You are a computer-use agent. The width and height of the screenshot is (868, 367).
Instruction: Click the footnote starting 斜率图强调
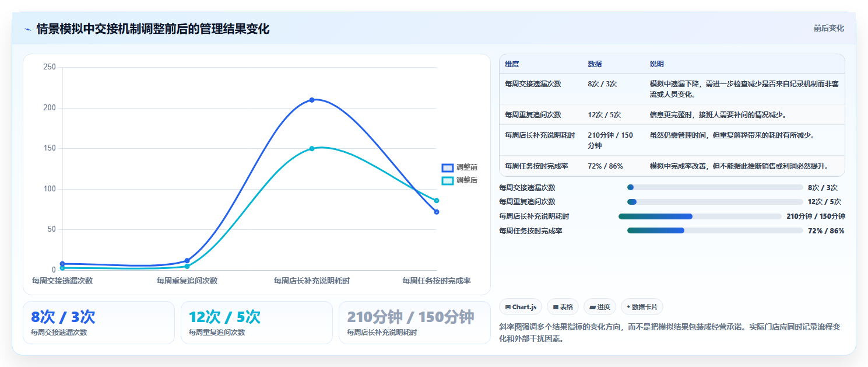(670, 332)
